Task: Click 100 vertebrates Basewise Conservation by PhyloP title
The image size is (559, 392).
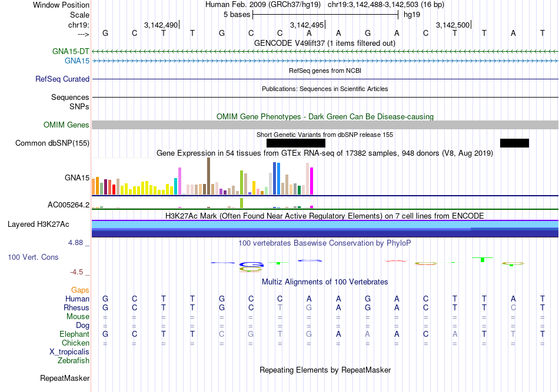Action: (x=325, y=243)
